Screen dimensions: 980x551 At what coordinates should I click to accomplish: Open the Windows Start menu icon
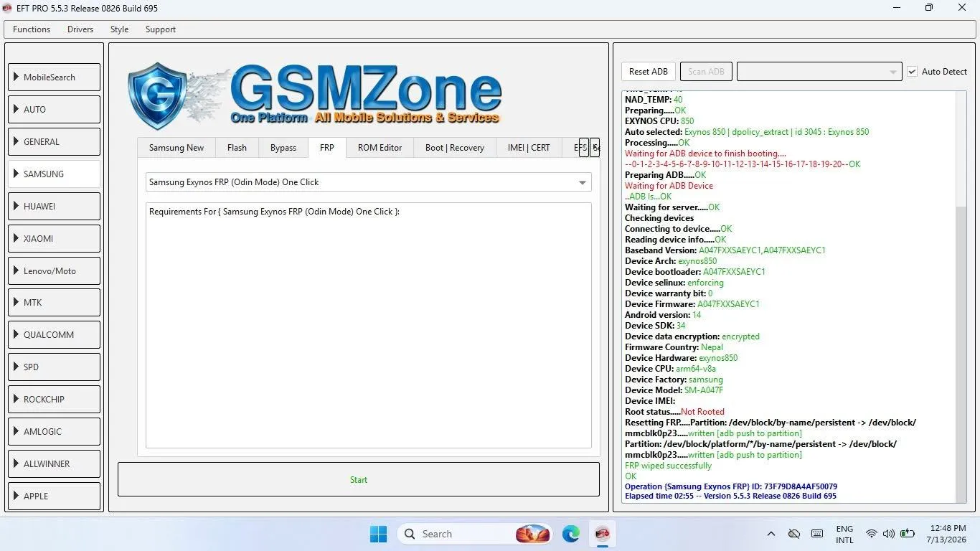tap(378, 534)
